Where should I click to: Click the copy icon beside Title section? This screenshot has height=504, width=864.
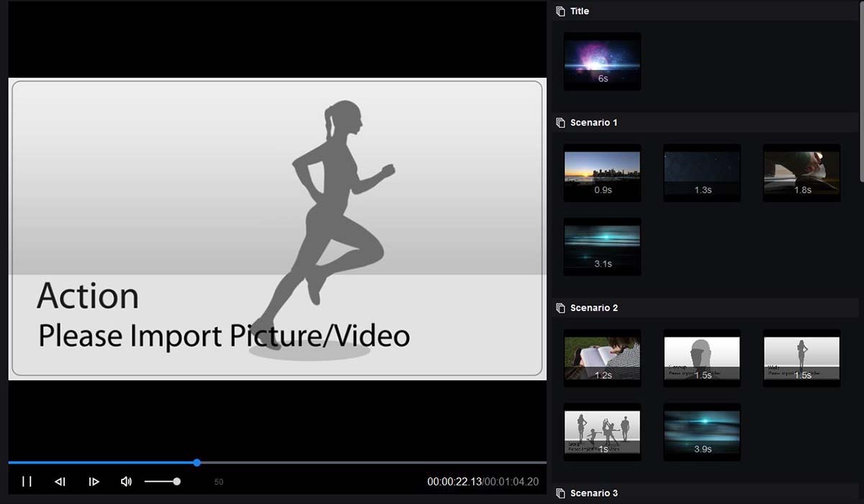click(x=560, y=11)
